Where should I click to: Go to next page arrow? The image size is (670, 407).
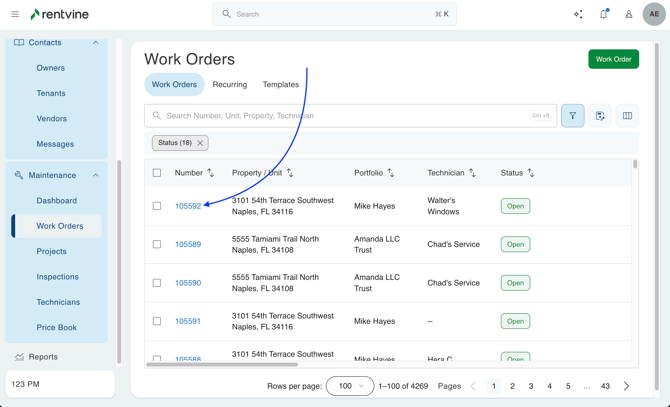(x=627, y=386)
